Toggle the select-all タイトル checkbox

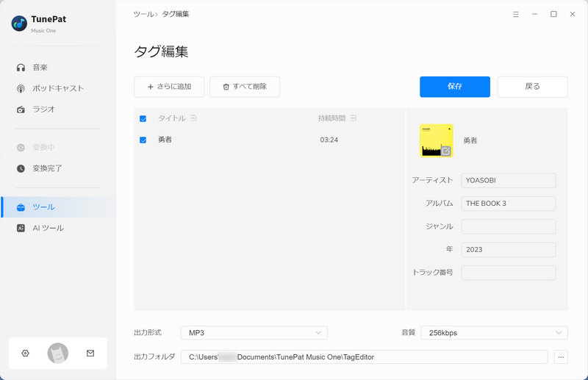(143, 119)
